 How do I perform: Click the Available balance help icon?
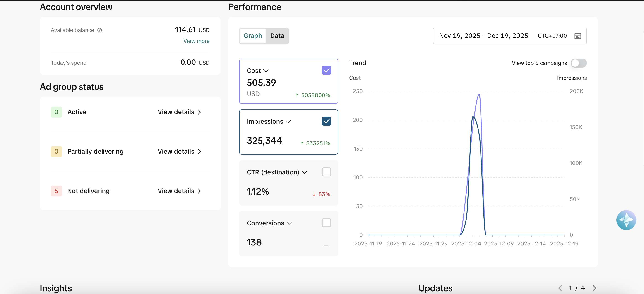99,30
